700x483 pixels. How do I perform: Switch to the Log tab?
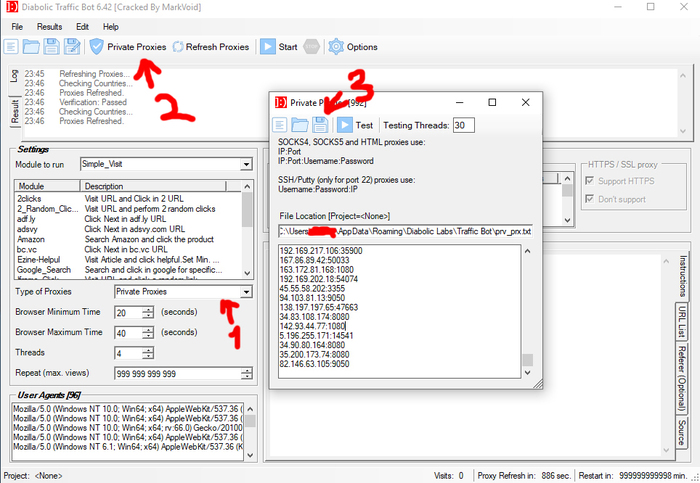[14, 76]
